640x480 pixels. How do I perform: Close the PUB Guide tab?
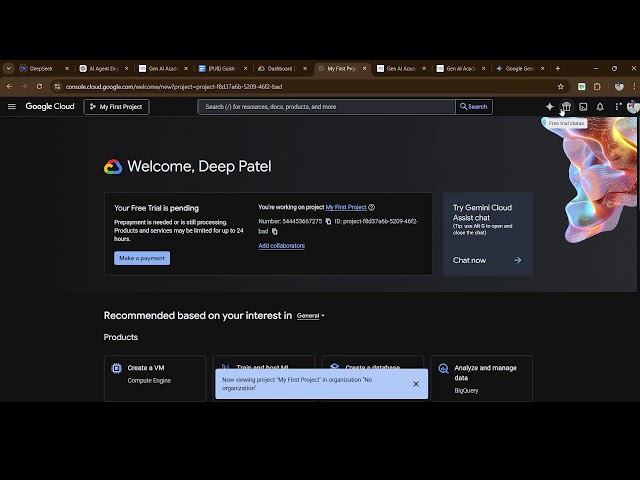[245, 69]
